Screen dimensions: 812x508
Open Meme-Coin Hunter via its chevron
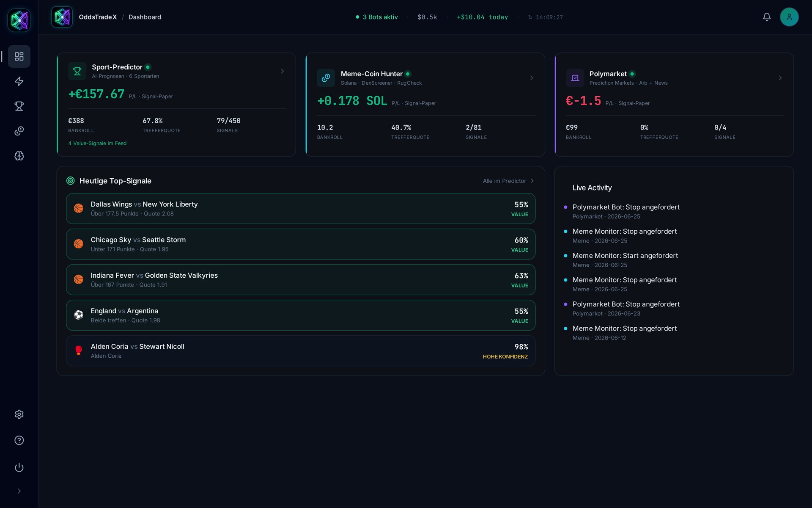pyautogui.click(x=532, y=78)
